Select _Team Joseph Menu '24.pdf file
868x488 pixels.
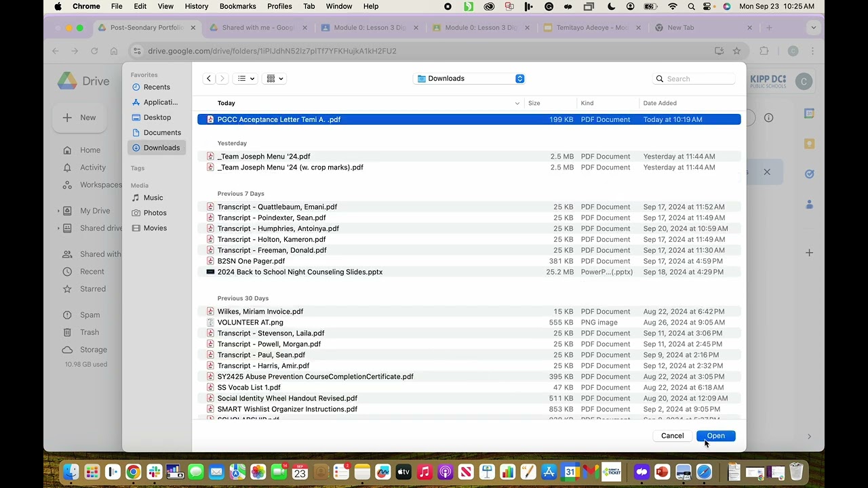[x=469, y=157]
